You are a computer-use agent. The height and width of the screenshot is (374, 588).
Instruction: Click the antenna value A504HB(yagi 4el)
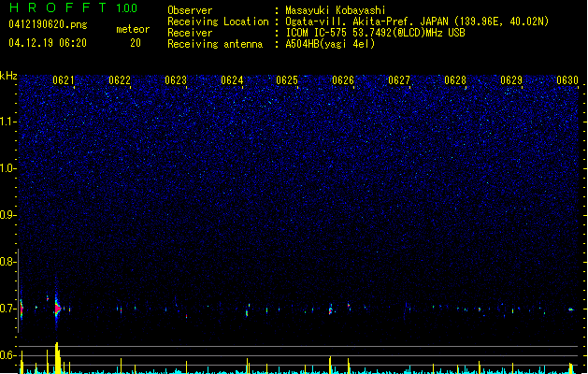(x=330, y=44)
